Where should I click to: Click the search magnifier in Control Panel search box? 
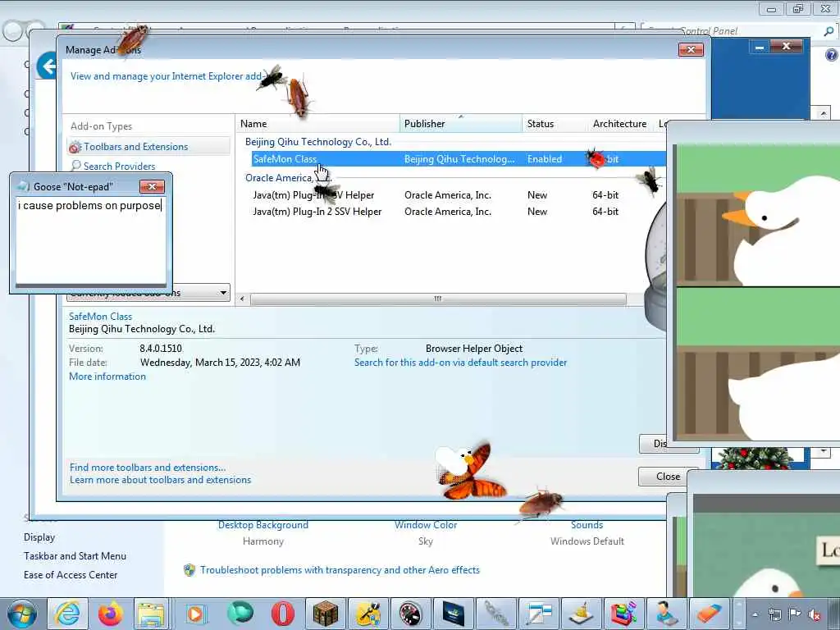coord(829,31)
